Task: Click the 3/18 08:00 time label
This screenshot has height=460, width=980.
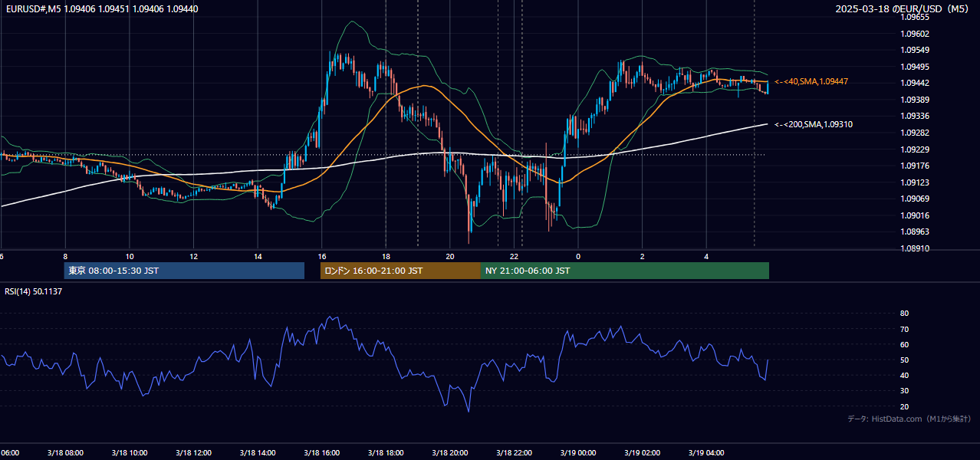Action: click(x=64, y=452)
